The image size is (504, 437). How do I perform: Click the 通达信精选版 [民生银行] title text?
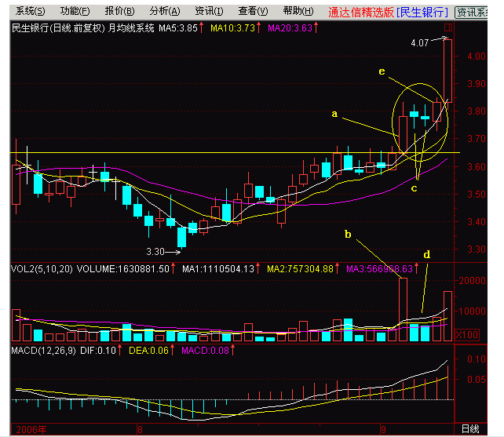click(388, 13)
